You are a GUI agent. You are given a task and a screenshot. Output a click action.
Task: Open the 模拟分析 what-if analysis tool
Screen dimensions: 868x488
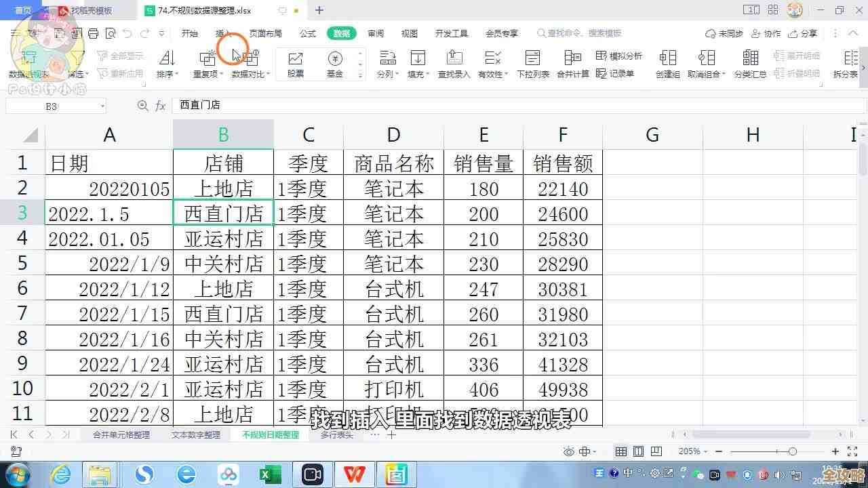coord(620,57)
